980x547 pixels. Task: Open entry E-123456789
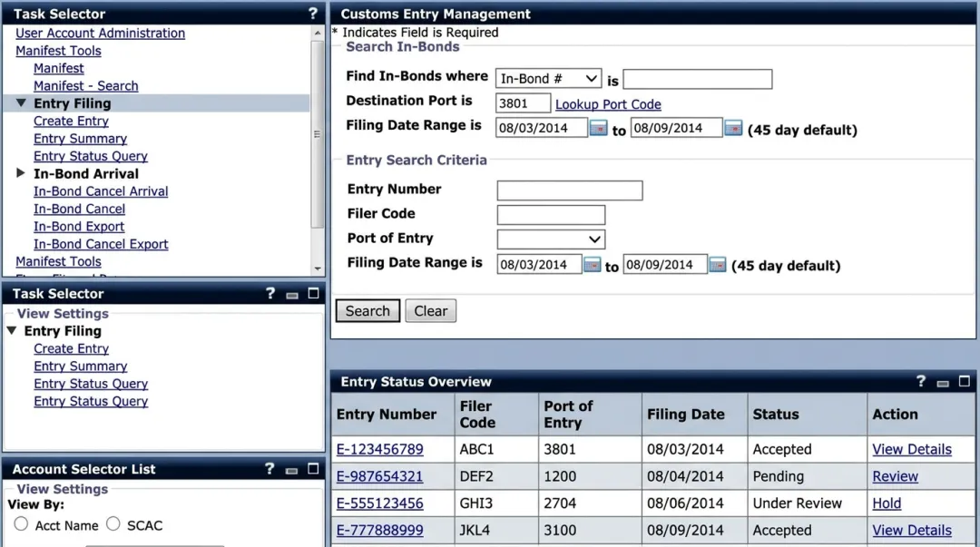pos(379,449)
